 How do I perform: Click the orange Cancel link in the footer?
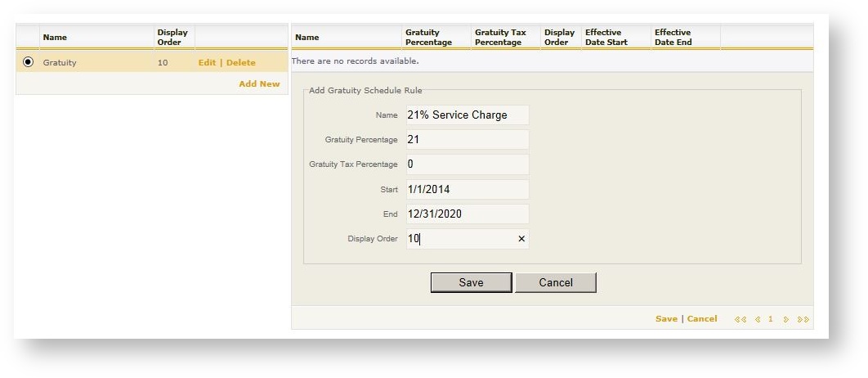click(x=702, y=319)
